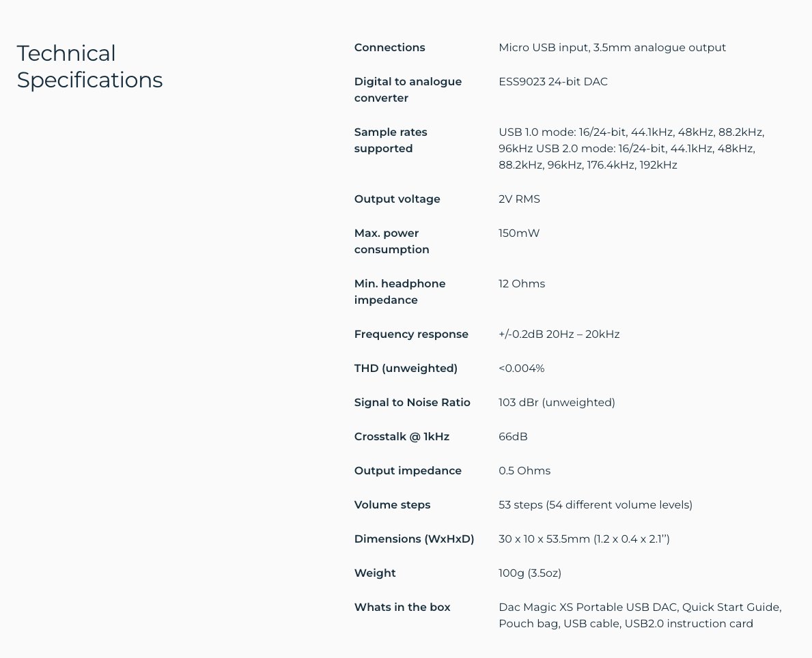
Task: Select the ESS9023 24-bit DAC text
Action: point(552,81)
